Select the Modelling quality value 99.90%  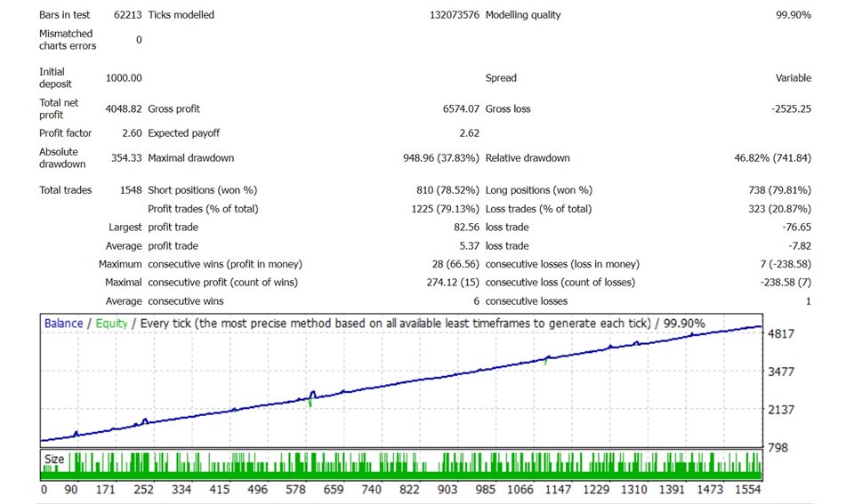[793, 15]
